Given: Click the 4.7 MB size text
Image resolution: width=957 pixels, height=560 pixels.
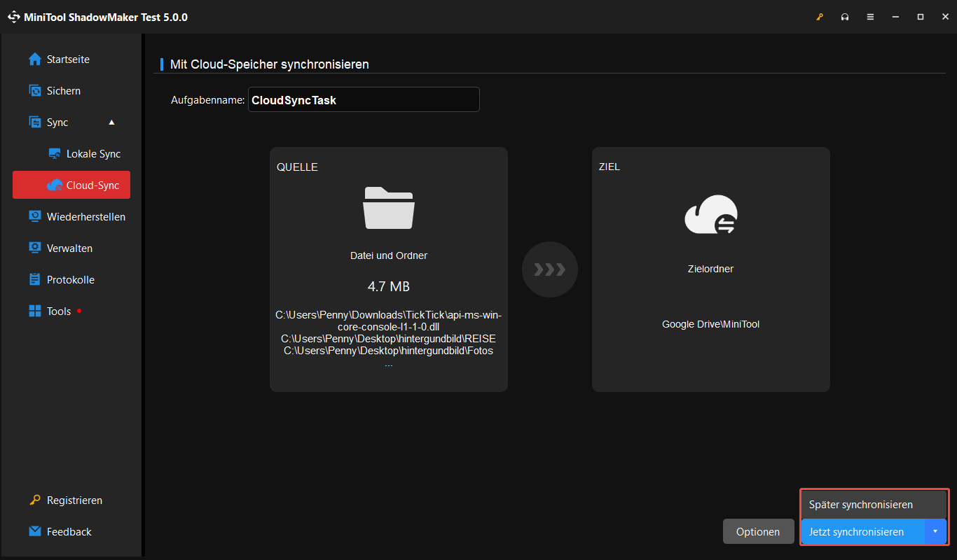Looking at the screenshot, I should tap(389, 286).
